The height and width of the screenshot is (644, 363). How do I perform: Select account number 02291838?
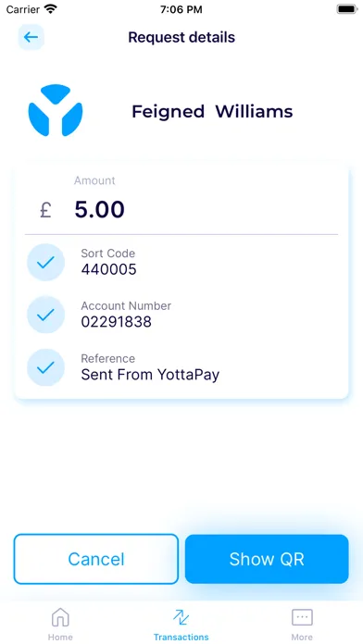point(117,322)
